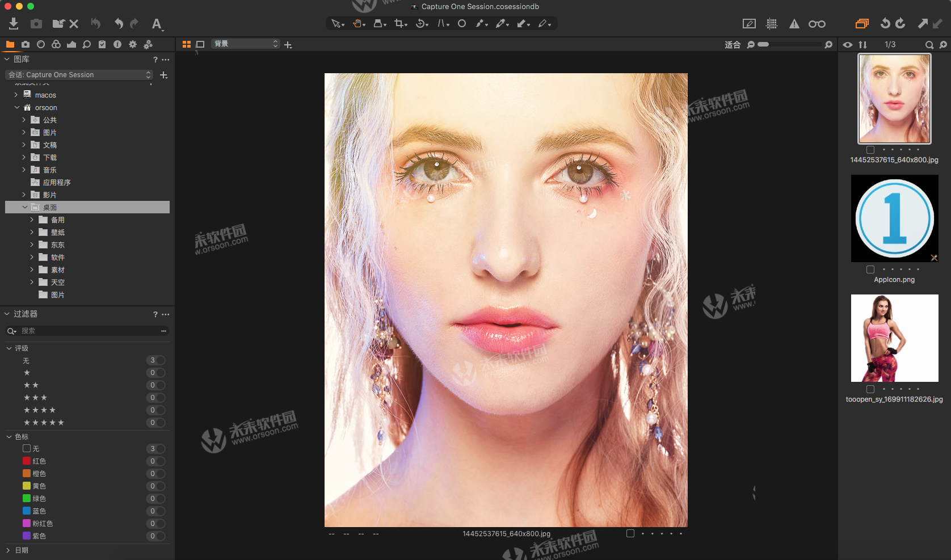This screenshot has height=560, width=951.
Task: Open the Exposure histogram tool tab
Action: (x=71, y=44)
